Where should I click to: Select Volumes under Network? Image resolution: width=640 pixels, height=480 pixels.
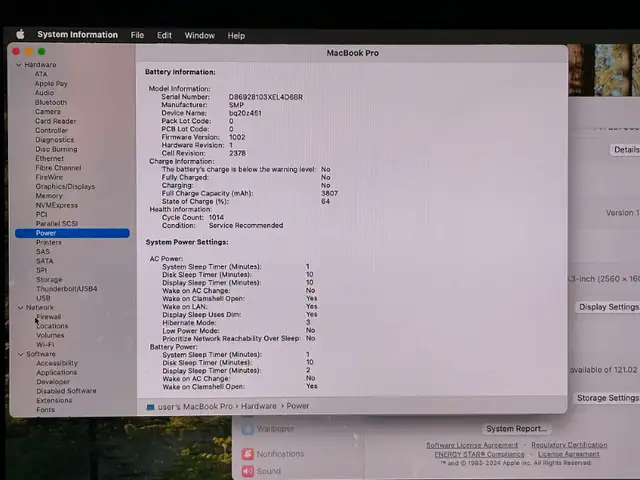50,335
